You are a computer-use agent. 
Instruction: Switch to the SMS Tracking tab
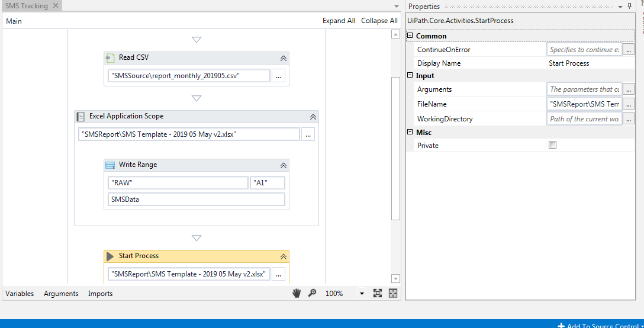coord(26,6)
